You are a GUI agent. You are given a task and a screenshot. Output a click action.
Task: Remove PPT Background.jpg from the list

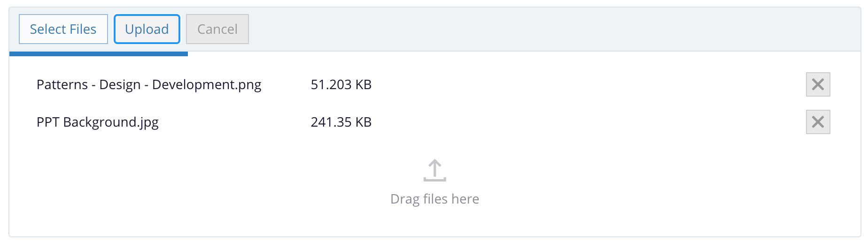(818, 122)
